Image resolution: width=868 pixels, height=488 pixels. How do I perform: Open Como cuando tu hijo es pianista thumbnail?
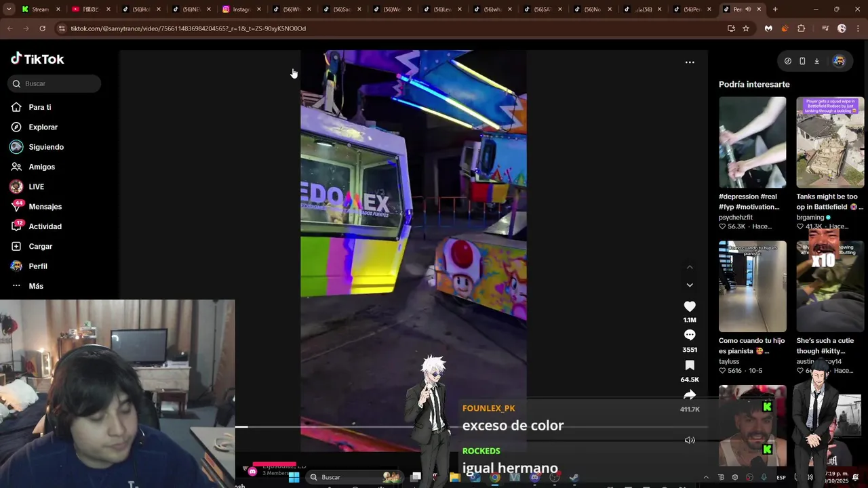(x=753, y=286)
